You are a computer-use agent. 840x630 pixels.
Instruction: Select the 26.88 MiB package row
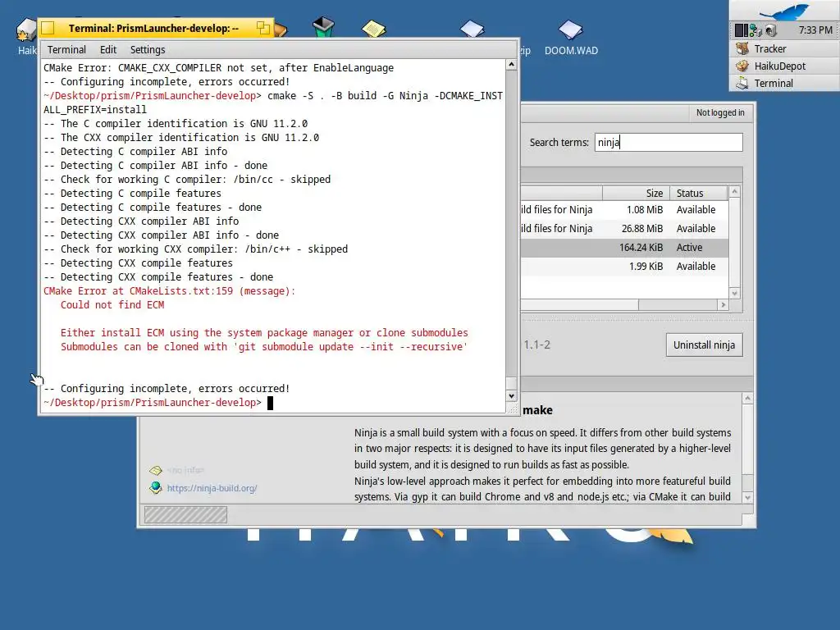pos(624,229)
